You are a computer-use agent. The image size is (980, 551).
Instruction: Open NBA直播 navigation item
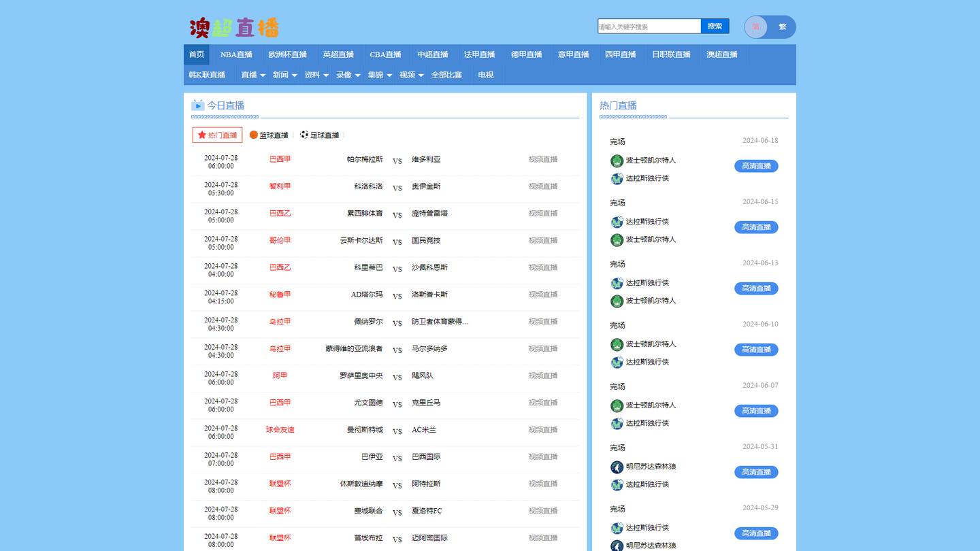coord(236,54)
